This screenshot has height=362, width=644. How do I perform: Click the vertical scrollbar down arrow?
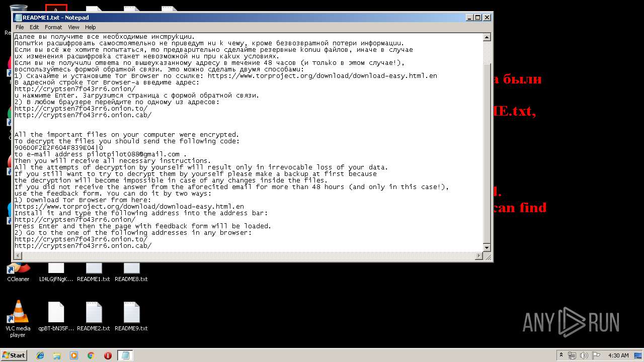click(x=487, y=248)
